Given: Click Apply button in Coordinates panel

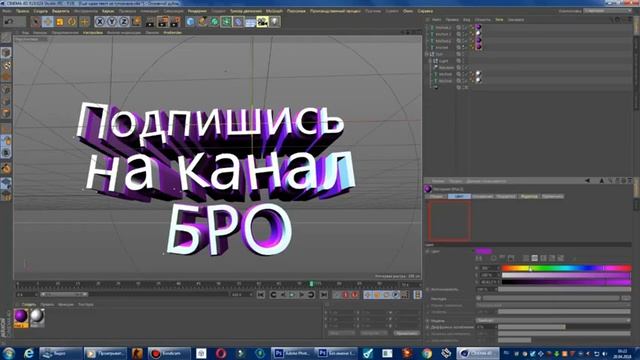Looking at the screenshot, I should [x=407, y=333].
